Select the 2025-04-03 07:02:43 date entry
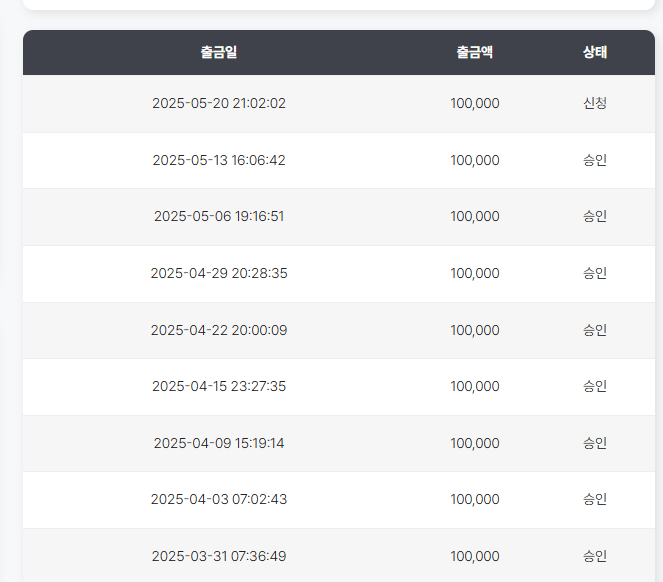This screenshot has width=663, height=582. pyautogui.click(x=219, y=500)
